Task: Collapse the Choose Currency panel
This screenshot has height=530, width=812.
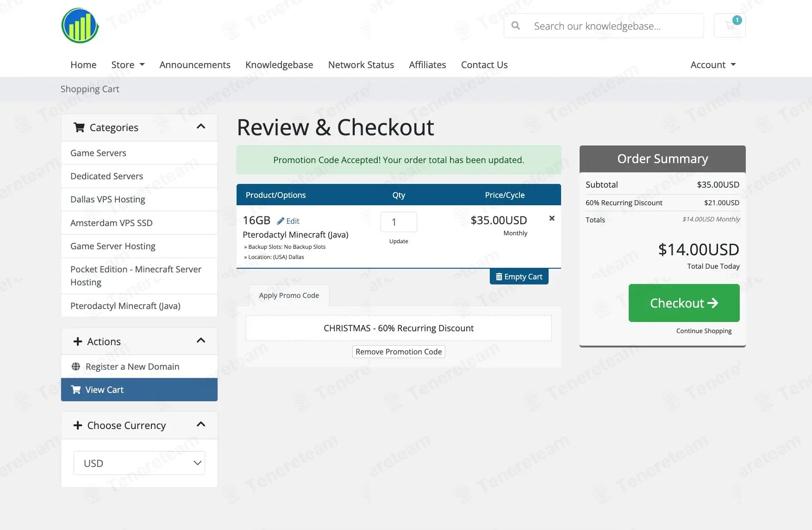Action: (201, 425)
